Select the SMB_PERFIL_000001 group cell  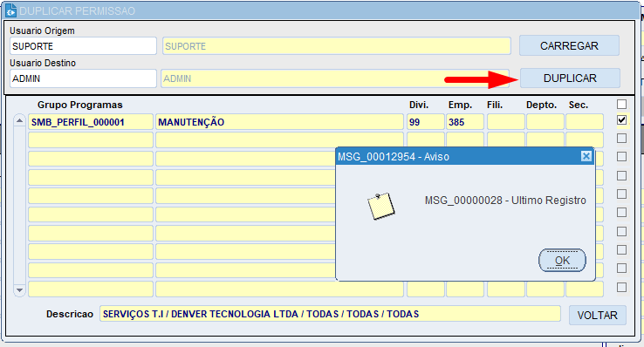tap(91, 122)
